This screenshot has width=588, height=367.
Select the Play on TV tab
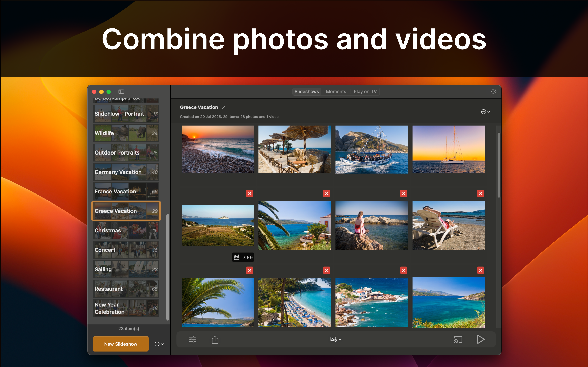(x=365, y=92)
